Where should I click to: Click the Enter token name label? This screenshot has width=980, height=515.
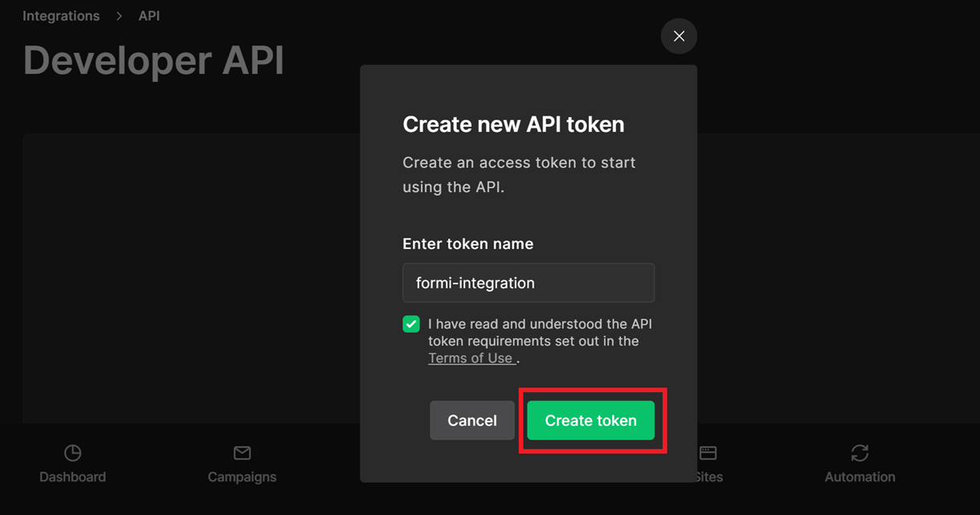(x=468, y=243)
